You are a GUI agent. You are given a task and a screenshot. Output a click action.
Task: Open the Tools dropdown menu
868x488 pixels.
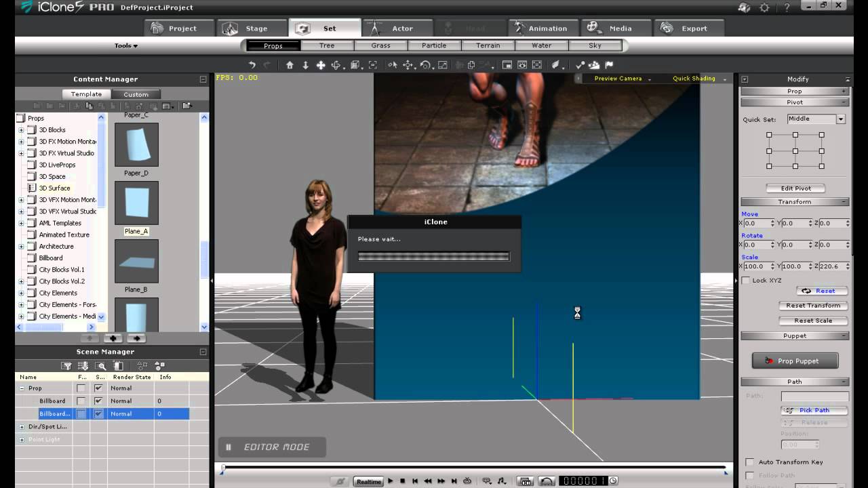point(126,46)
